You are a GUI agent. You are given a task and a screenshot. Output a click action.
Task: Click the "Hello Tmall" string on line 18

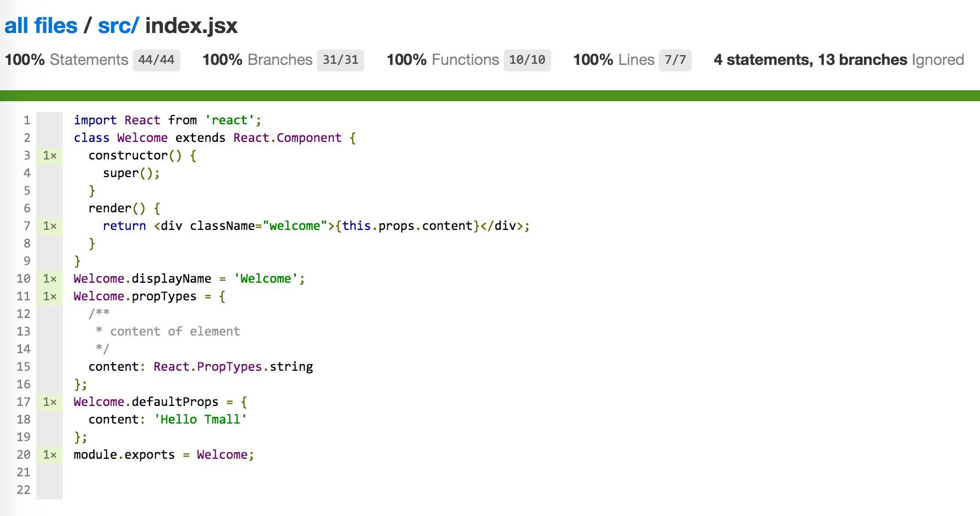201,419
